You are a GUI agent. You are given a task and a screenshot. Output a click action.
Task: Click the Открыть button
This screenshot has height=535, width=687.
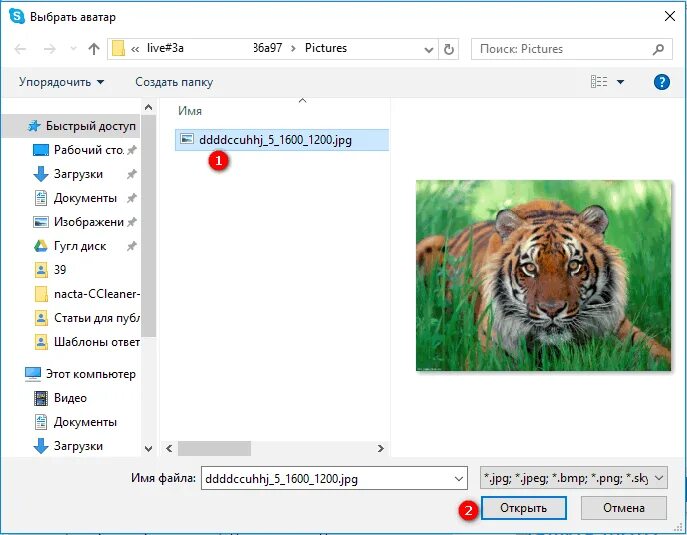point(524,508)
